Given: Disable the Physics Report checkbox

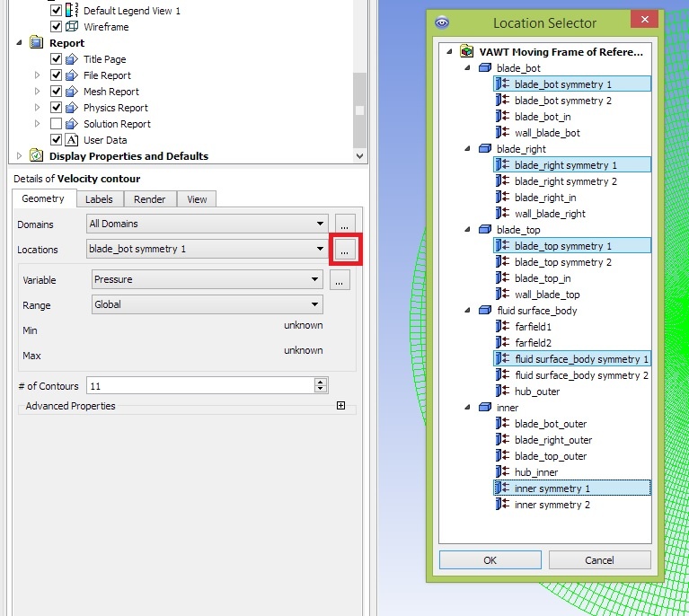Looking at the screenshot, I should tap(56, 108).
